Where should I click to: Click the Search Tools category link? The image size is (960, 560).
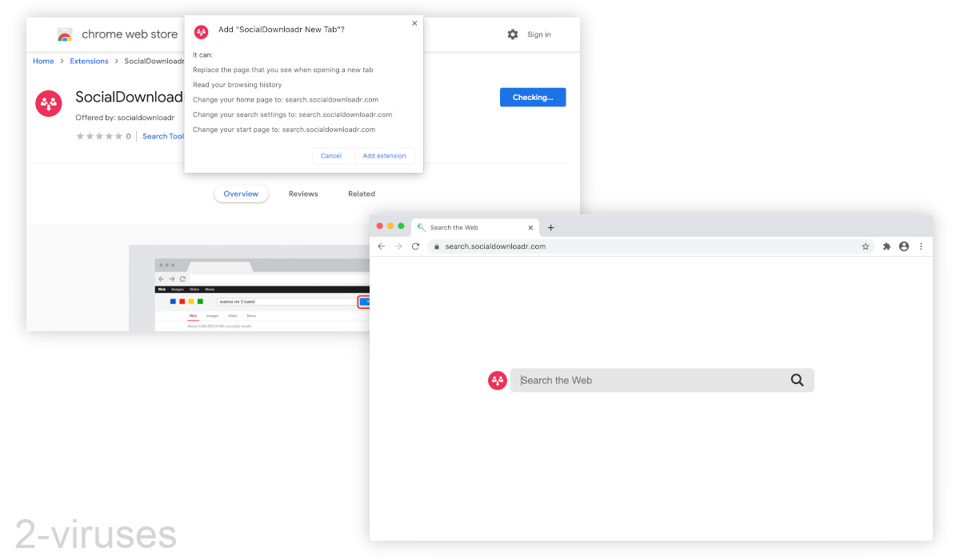pyautogui.click(x=163, y=136)
